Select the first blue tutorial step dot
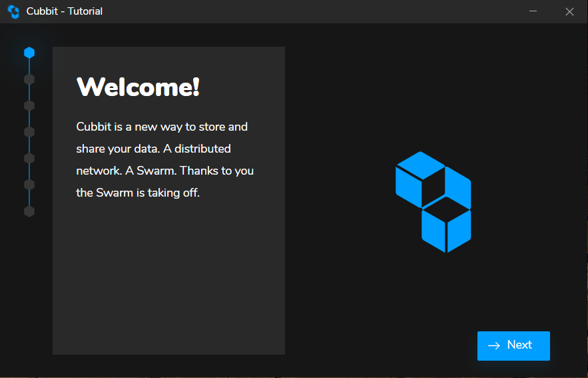The image size is (588, 378). pos(29,53)
